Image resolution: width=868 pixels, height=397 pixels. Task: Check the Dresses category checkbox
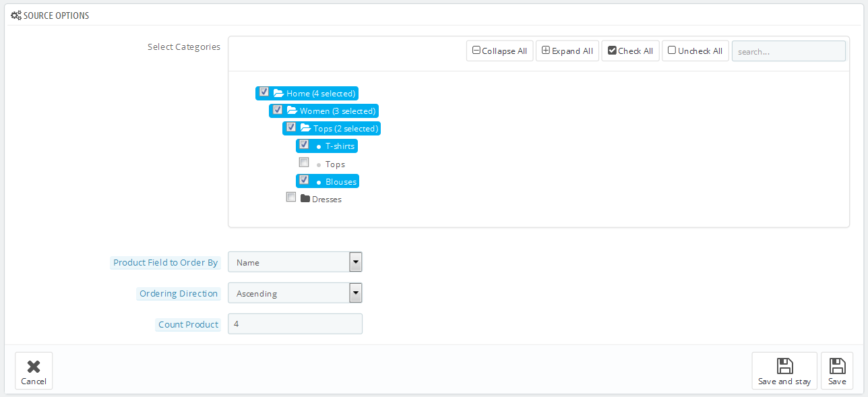[291, 197]
